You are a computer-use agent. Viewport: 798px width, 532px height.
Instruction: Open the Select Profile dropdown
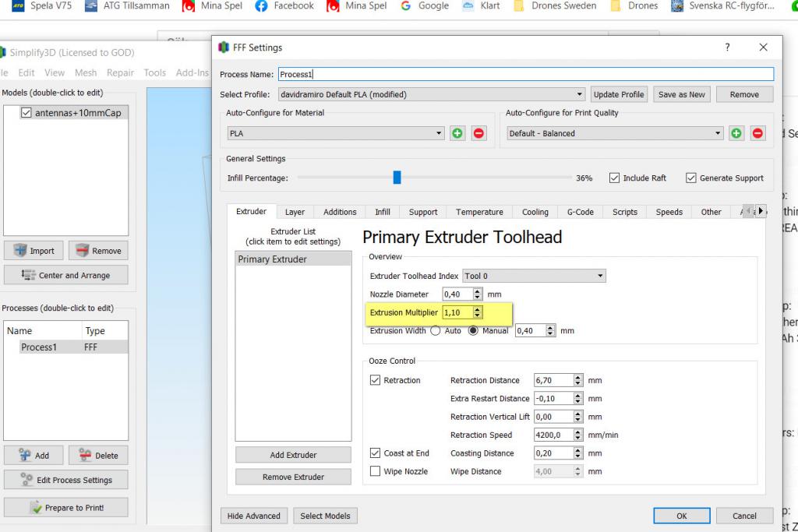coord(432,94)
